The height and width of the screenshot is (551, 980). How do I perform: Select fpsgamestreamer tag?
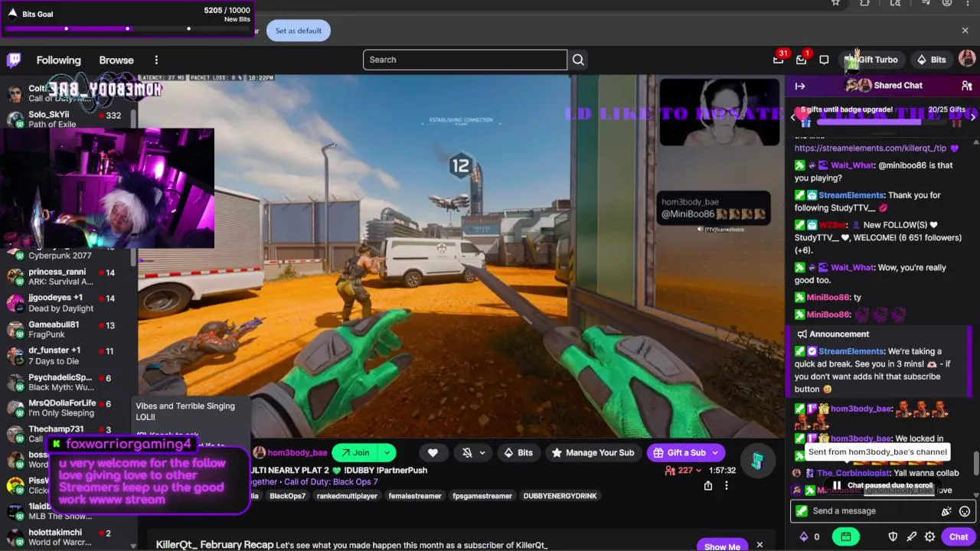tap(482, 496)
